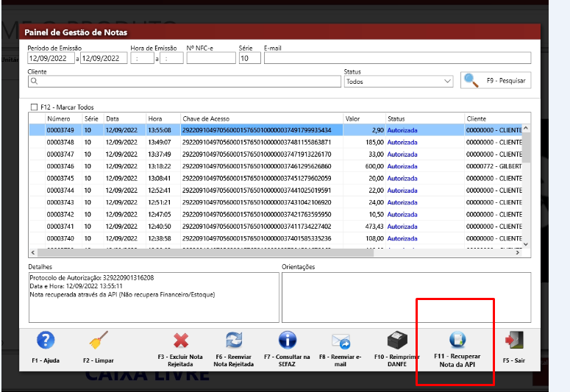Viewport: 570px width, 392px height.
Task: Click inside the Orientações text box
Action: pyautogui.click(x=406, y=297)
